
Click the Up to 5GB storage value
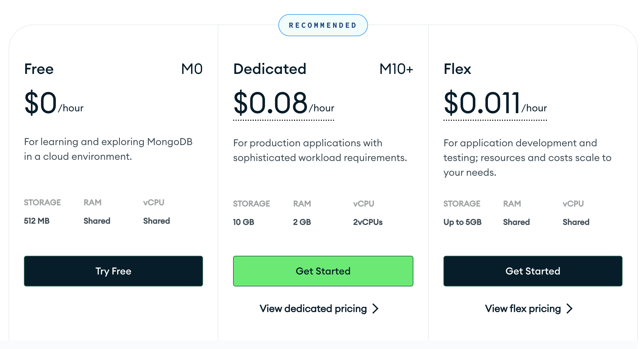(462, 222)
